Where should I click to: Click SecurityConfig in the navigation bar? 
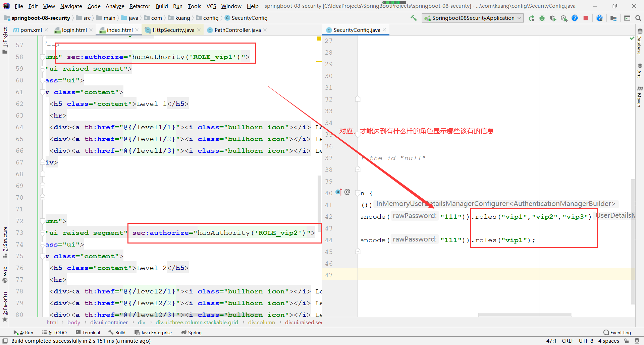coord(246,18)
